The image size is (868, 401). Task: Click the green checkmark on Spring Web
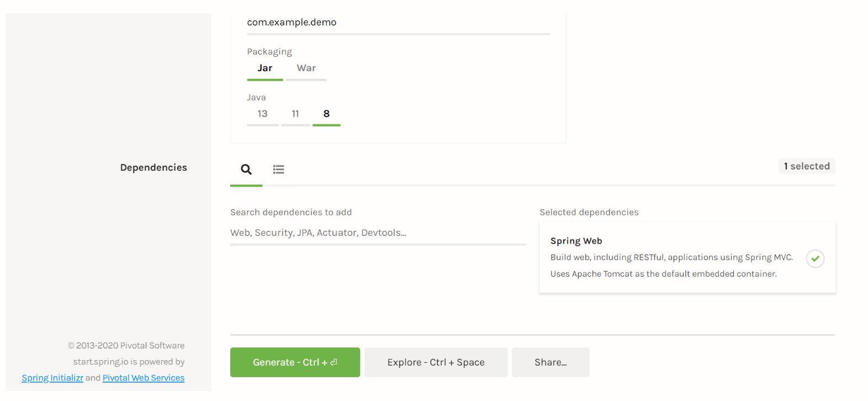coord(814,258)
